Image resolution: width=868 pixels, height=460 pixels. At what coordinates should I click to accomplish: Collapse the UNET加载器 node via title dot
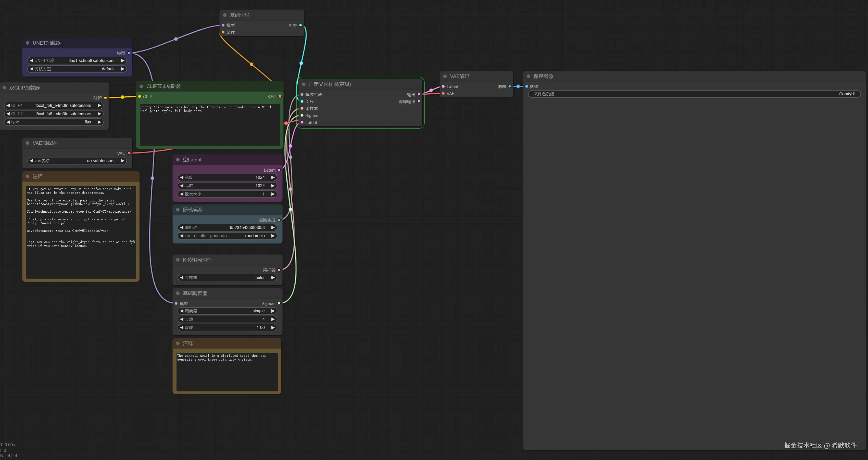tap(28, 43)
